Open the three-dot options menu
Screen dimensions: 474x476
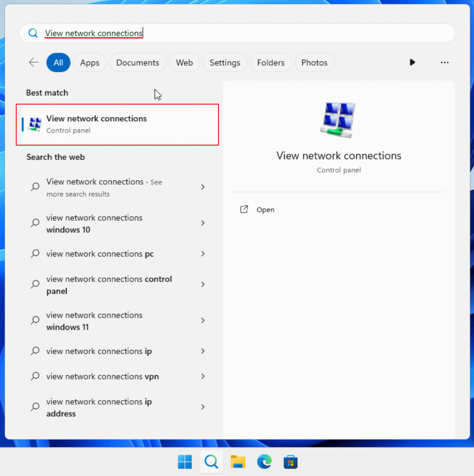pos(445,63)
